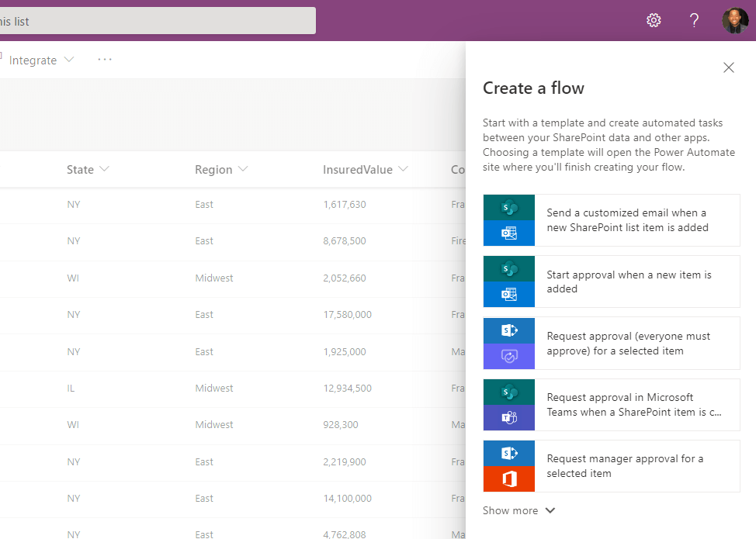Viewport: 756px width, 539px height.
Task: Select 'Request approval (everyone must approve)' template
Action: coord(612,343)
